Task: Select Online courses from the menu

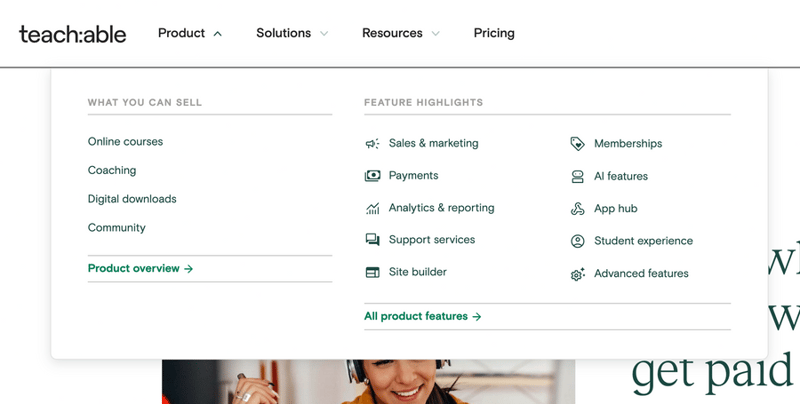Action: pyautogui.click(x=125, y=142)
